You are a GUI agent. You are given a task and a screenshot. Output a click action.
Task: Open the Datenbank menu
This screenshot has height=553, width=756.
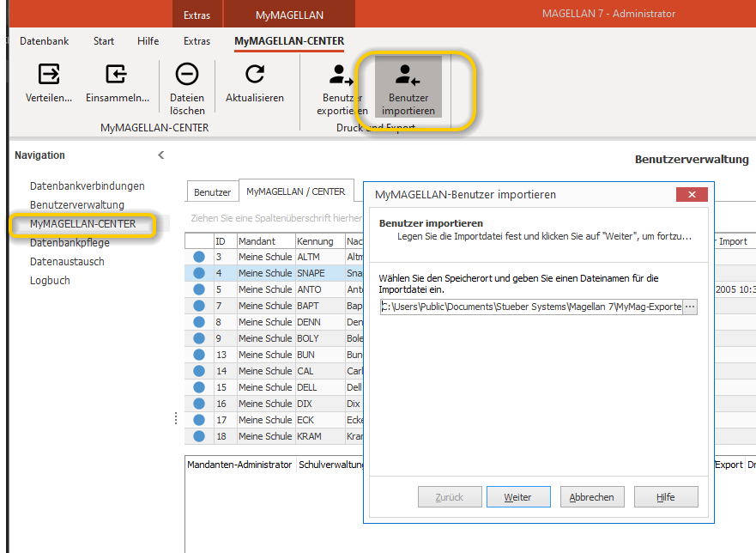coord(44,41)
